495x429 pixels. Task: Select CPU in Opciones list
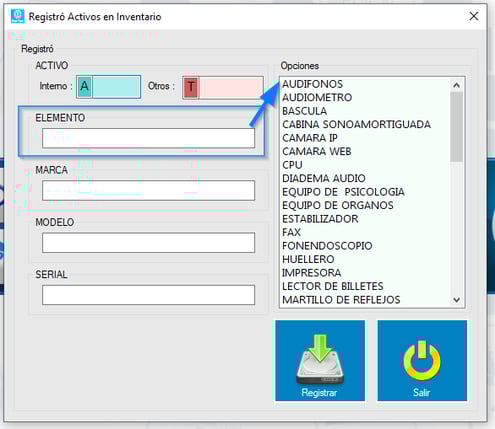tap(292, 165)
